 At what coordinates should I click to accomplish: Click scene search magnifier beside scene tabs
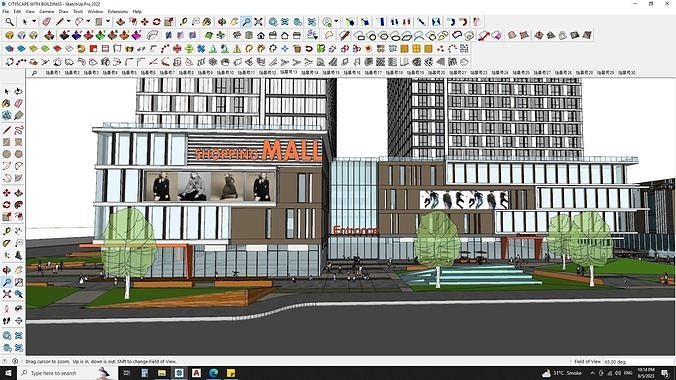pos(34,73)
